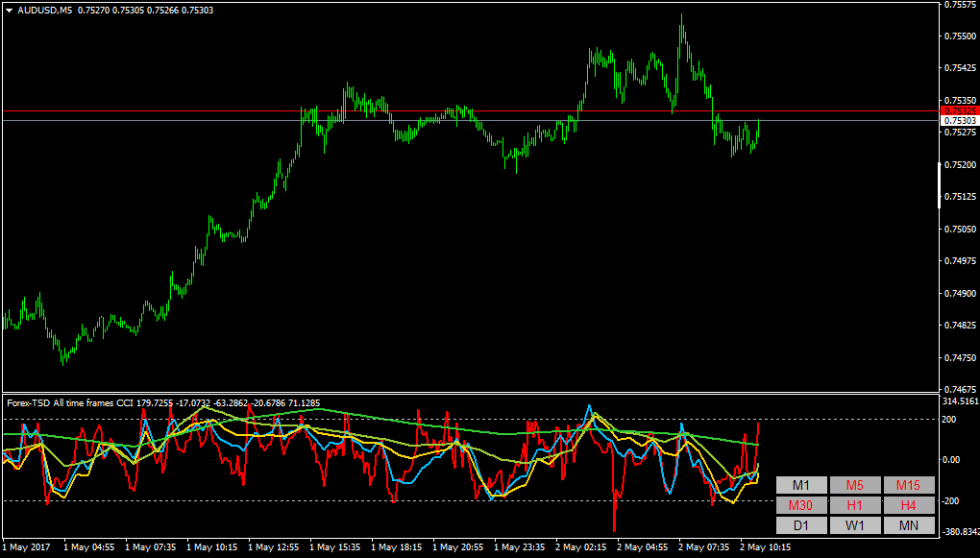Toggle the red H1 timeframe button
The width and height of the screenshot is (980, 558).
pos(855,505)
